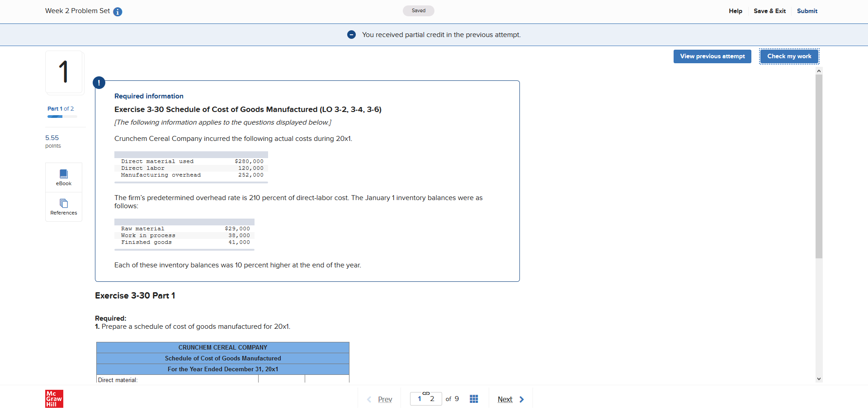Click the 'CRUNCHEM CEREAL COMPANY' table header
The image size is (868, 411).
(x=223, y=347)
